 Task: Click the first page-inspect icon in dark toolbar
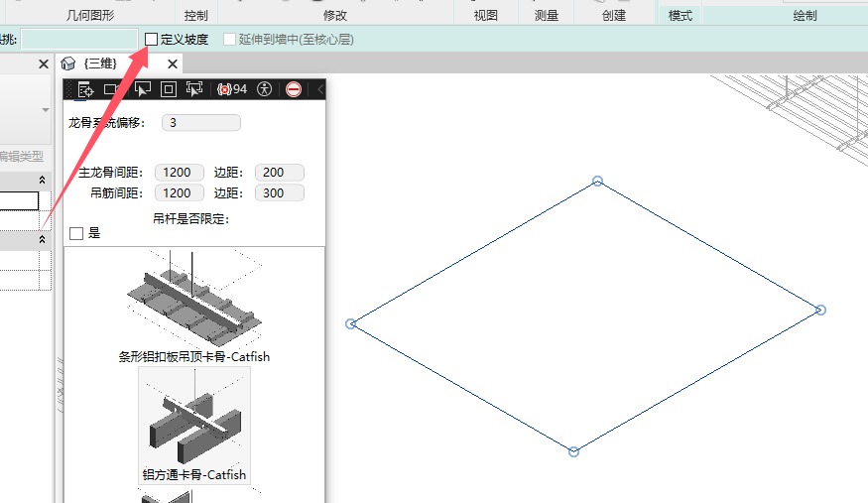(85, 89)
